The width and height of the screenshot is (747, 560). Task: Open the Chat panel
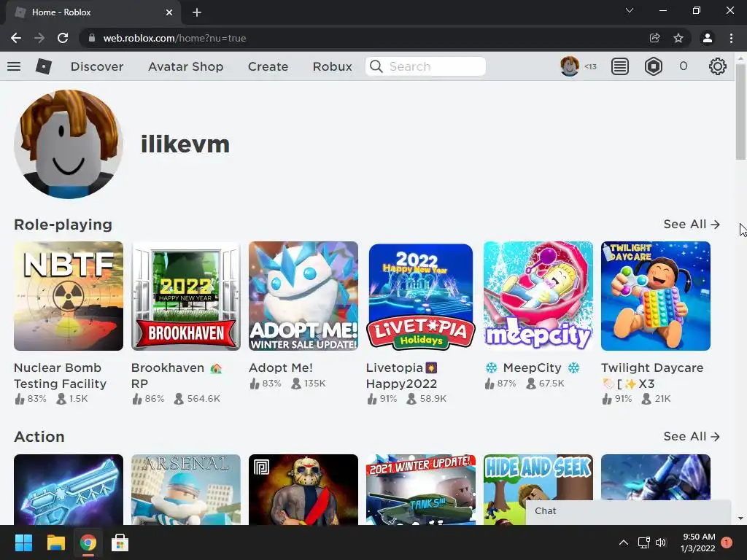[x=628, y=512]
